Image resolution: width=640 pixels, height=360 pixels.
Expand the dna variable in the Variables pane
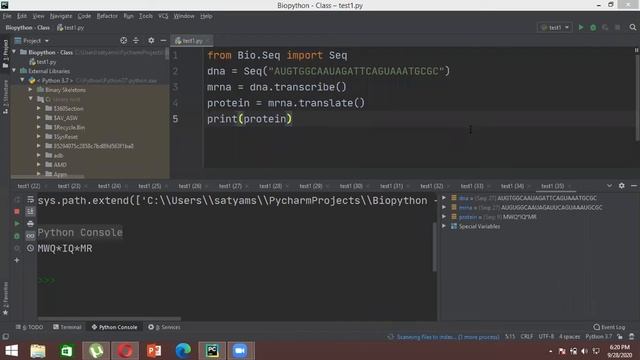[444, 198]
